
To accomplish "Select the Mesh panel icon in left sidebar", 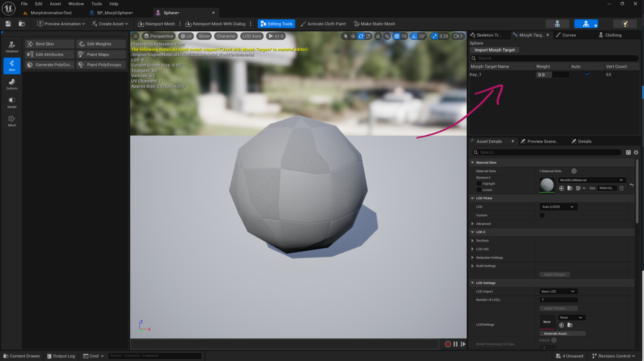I will coord(12,122).
